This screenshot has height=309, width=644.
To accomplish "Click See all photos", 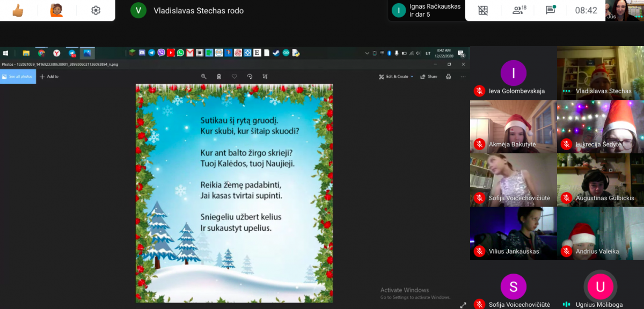I will point(18,77).
